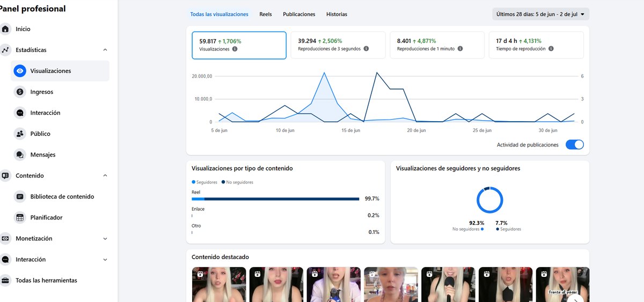Select the Todas las visualizaciones tab
644x302 pixels.
point(219,14)
